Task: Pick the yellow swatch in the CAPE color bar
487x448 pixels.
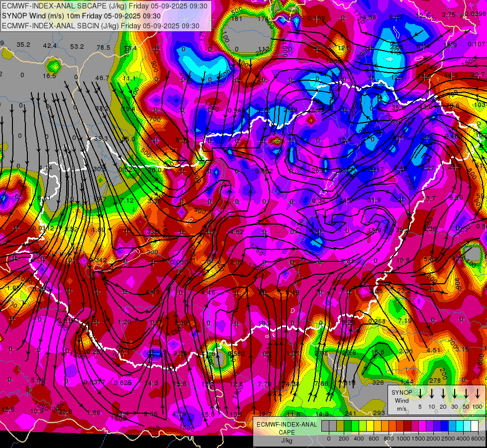Action: pyautogui.click(x=370, y=426)
